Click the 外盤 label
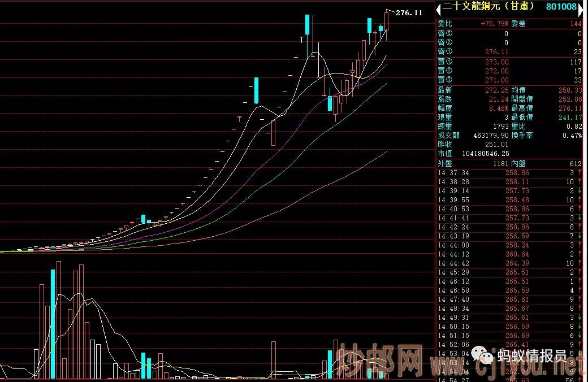Screen dimensions: 588x382 (446, 163)
